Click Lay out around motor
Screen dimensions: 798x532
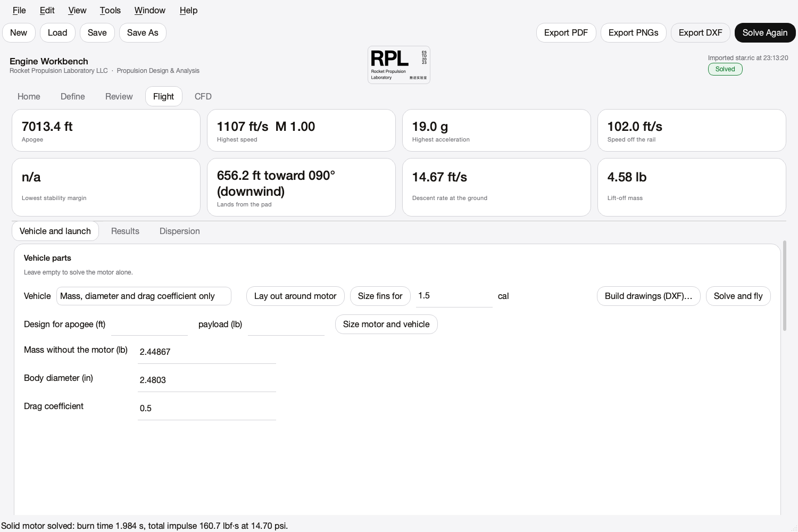point(295,296)
